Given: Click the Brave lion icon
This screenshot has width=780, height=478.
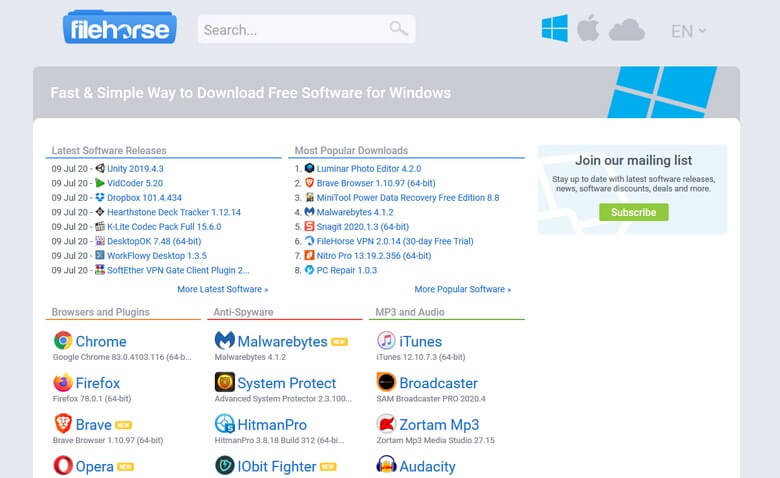Looking at the screenshot, I should coord(63,424).
